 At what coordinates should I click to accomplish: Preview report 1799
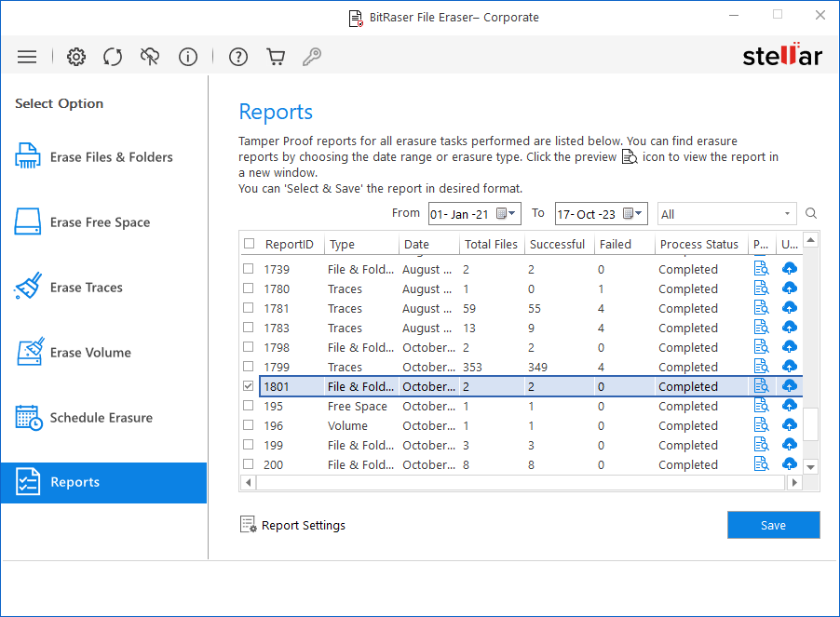pyautogui.click(x=761, y=367)
